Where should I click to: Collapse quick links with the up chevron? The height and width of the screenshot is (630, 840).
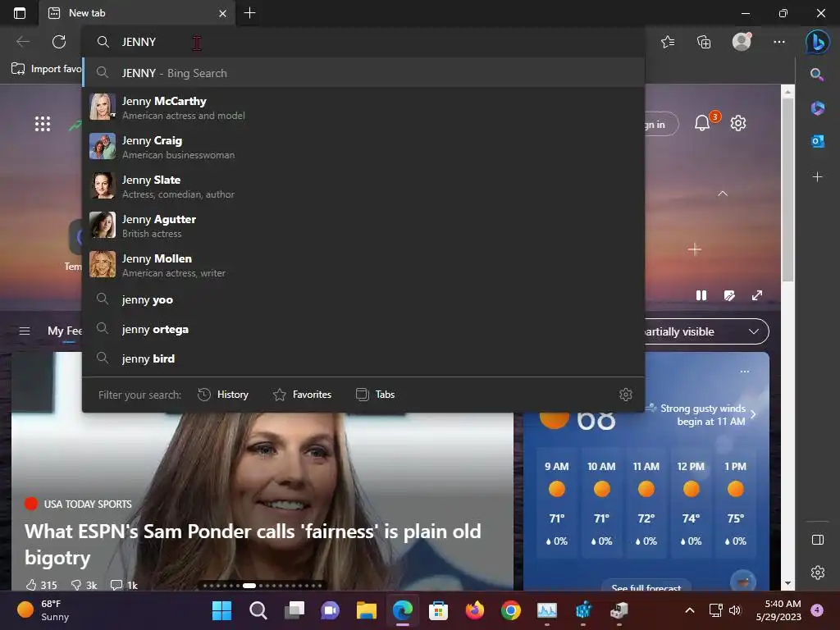coord(723,194)
